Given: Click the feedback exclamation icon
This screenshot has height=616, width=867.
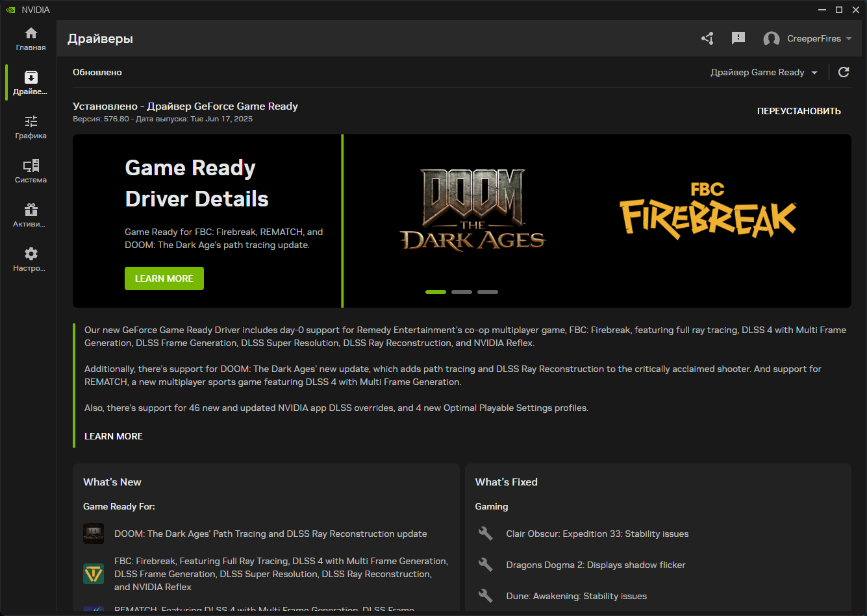Looking at the screenshot, I should (x=738, y=38).
